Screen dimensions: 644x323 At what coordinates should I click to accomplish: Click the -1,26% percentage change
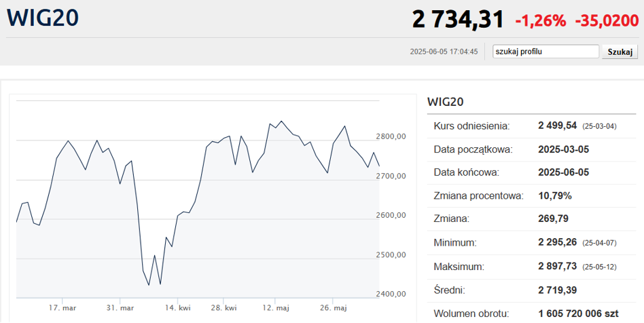click(540, 21)
